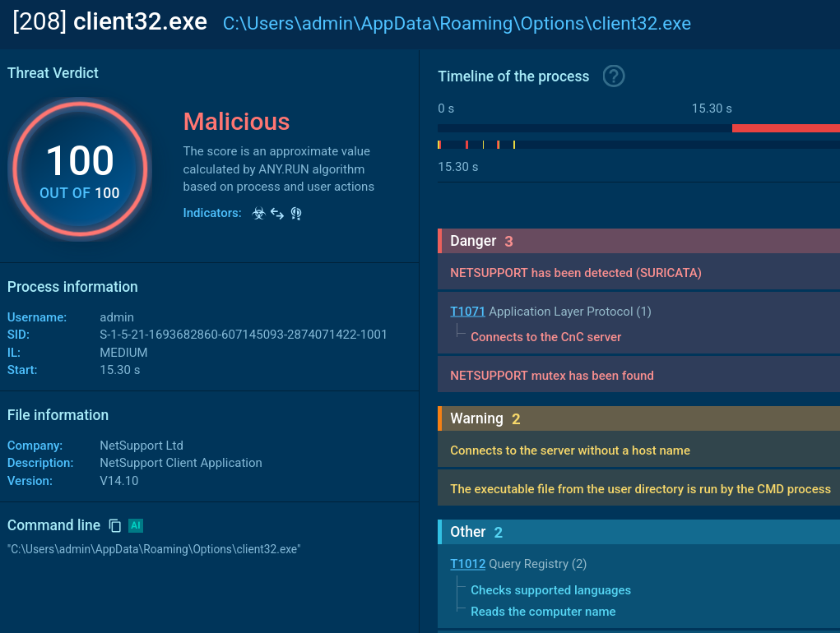The image size is (840, 633).
Task: Click the client32.exe file path in header
Action: pos(457,23)
